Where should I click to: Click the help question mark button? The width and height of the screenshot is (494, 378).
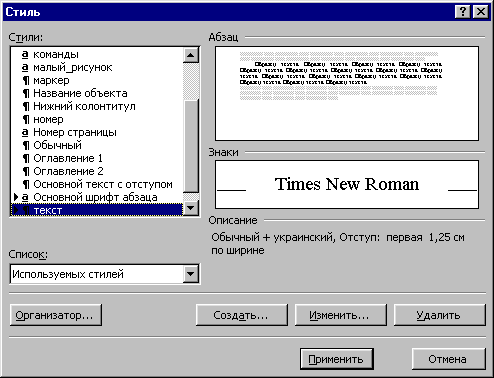pos(463,12)
